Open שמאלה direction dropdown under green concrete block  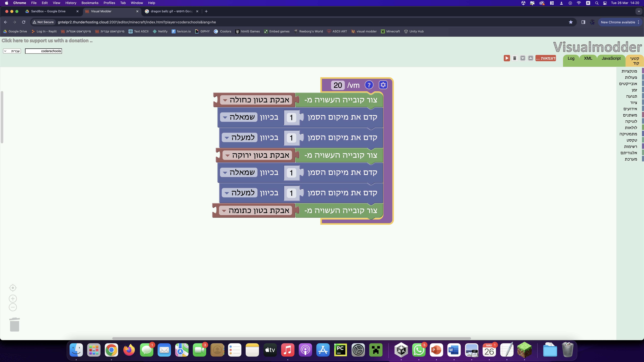point(239,172)
